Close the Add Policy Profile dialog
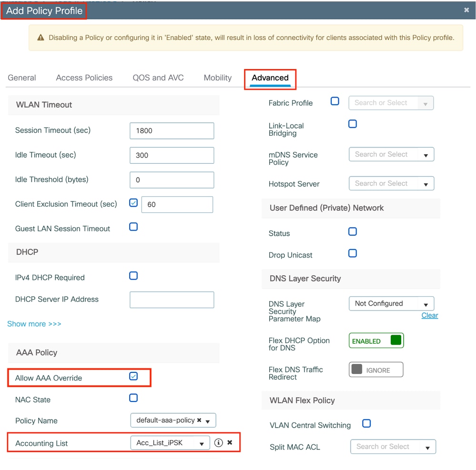 pos(466,10)
